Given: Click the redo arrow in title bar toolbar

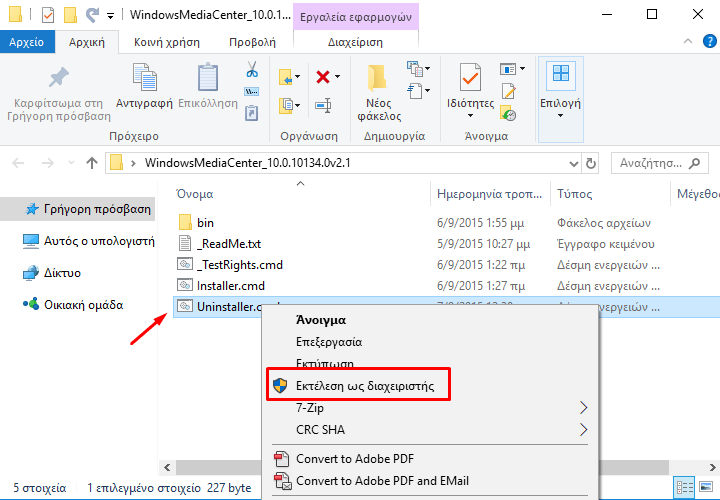Looking at the screenshot, I should pyautogui.click(x=92, y=15).
